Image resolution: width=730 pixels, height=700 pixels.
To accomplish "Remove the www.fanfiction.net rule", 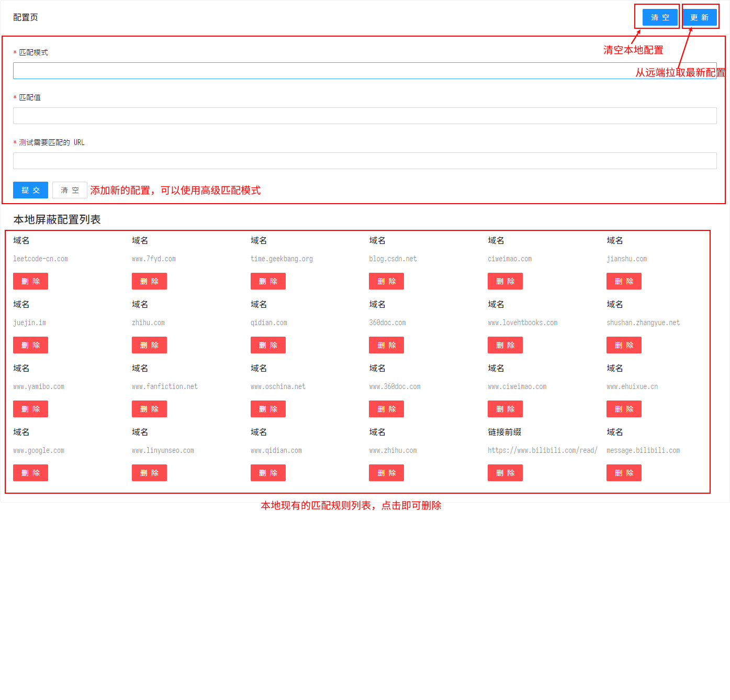I will pos(149,409).
